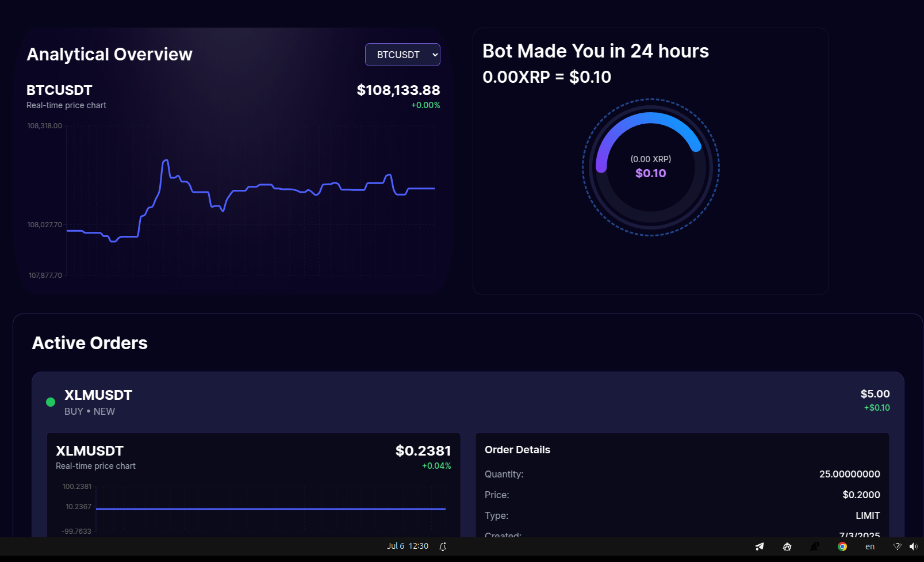Open the Jul 6 12:30 clock
Screen dimensions: 924x562
coord(408,546)
